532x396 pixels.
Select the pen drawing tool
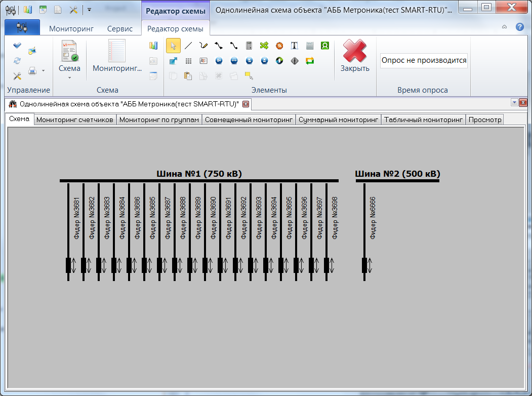point(203,46)
